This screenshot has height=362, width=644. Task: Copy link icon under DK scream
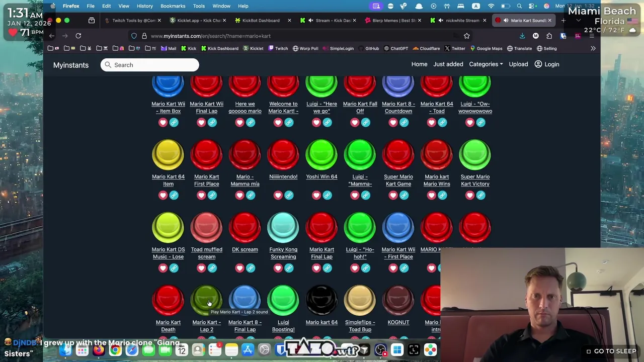[x=251, y=268]
